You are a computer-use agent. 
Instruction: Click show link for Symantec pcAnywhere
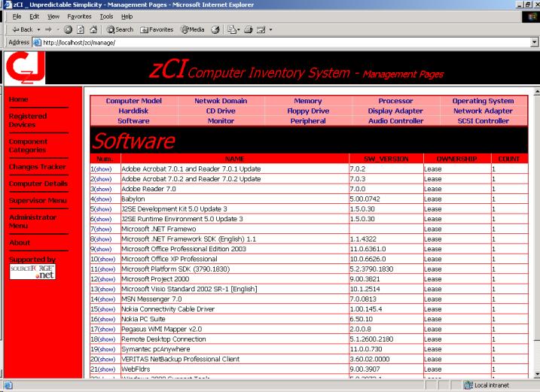(x=107, y=349)
